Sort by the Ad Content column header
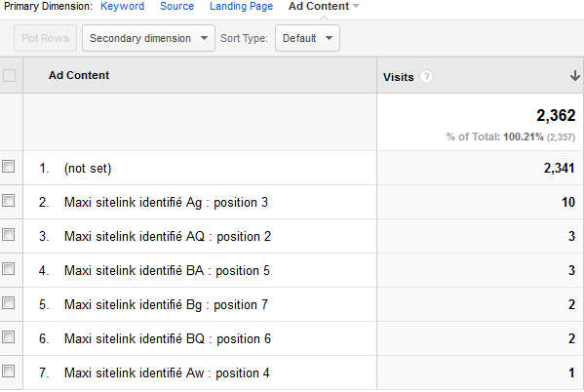This screenshot has height=392, width=584. (79, 75)
